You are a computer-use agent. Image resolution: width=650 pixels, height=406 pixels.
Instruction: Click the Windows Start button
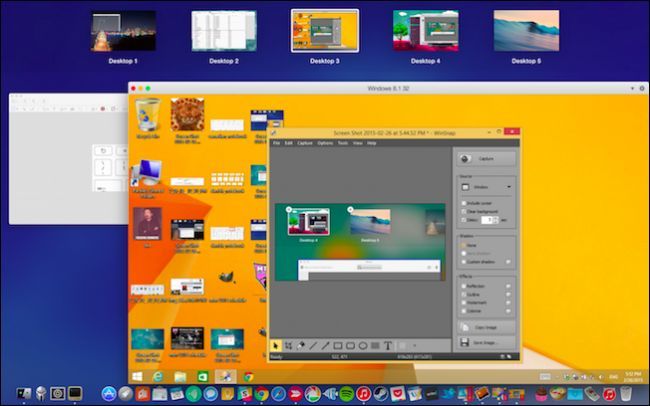point(137,377)
